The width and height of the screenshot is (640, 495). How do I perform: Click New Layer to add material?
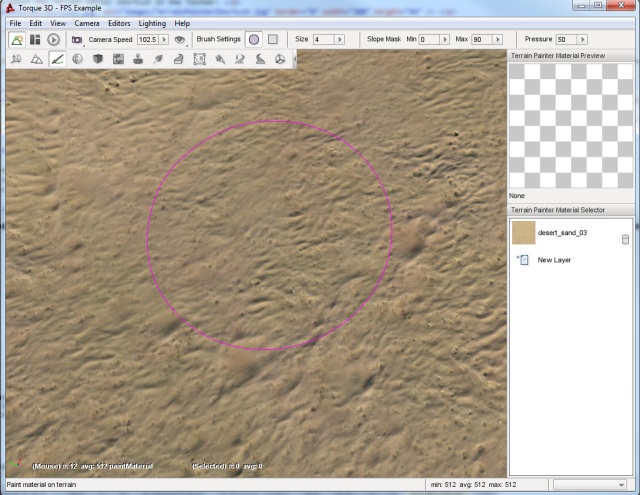554,260
